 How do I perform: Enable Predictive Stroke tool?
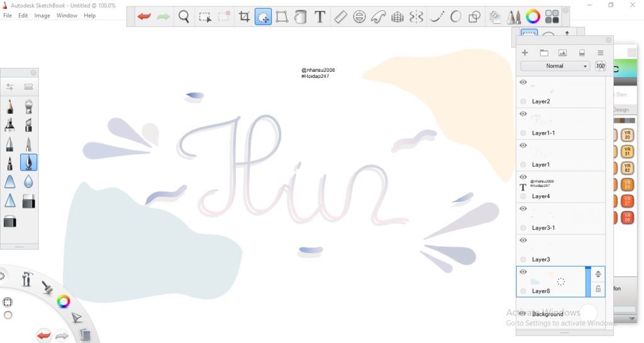coord(455,16)
